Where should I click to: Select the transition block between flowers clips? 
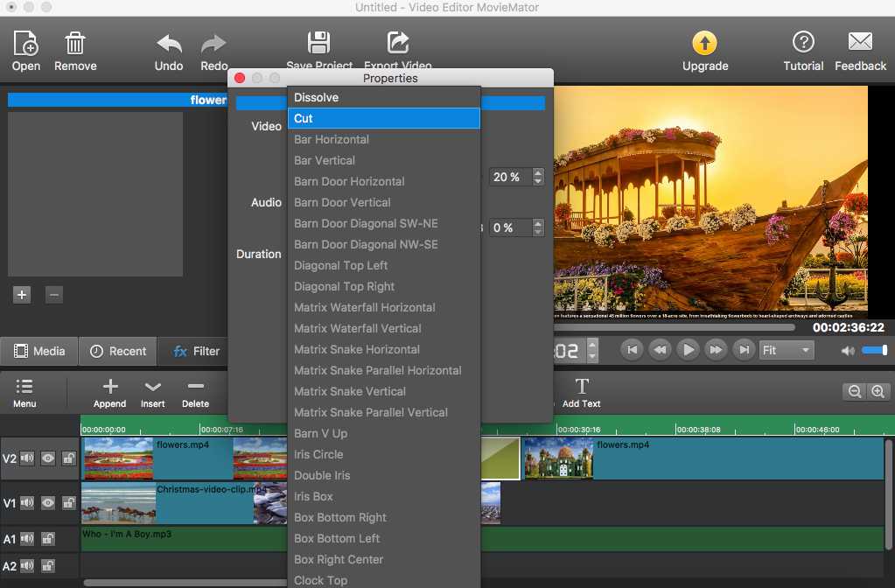[x=500, y=458]
